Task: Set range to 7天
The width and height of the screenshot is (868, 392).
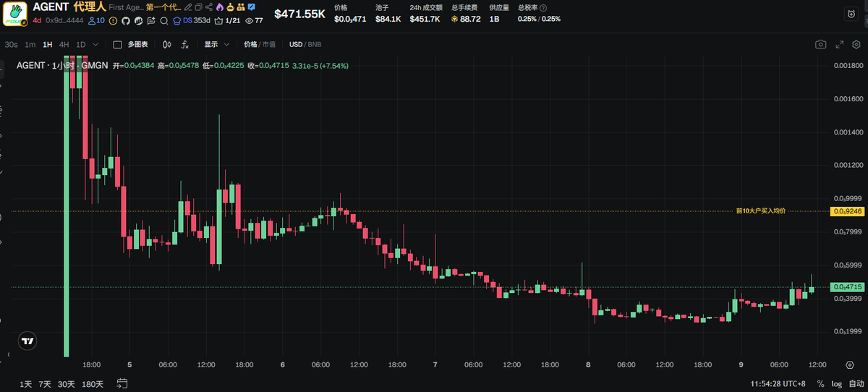Action: click(45, 383)
